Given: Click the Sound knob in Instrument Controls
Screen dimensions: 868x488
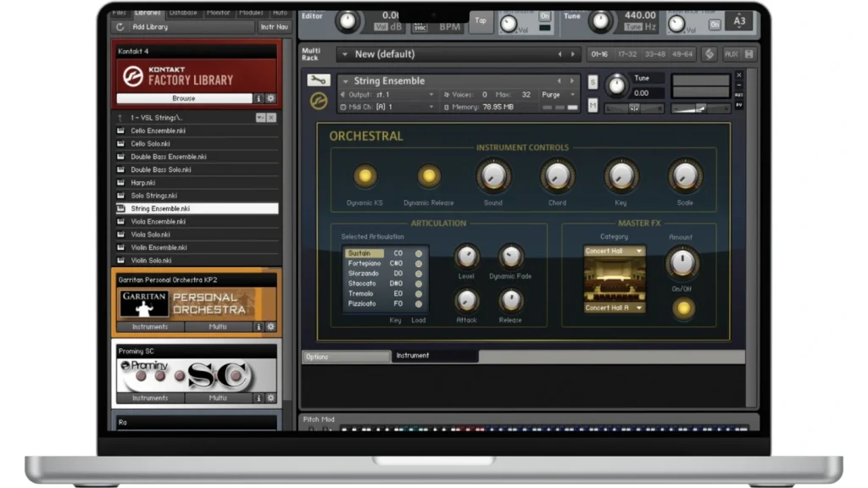Looking at the screenshot, I should point(493,176).
